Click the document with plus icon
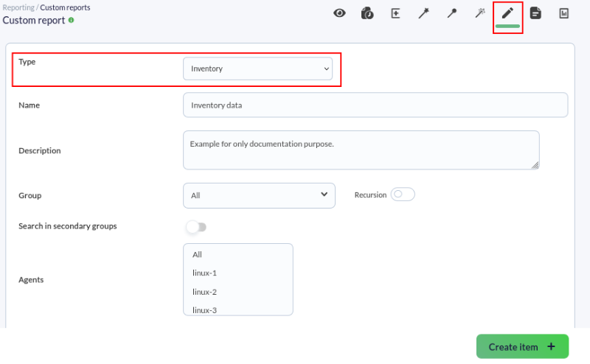590x364 pixels. pyautogui.click(x=395, y=13)
